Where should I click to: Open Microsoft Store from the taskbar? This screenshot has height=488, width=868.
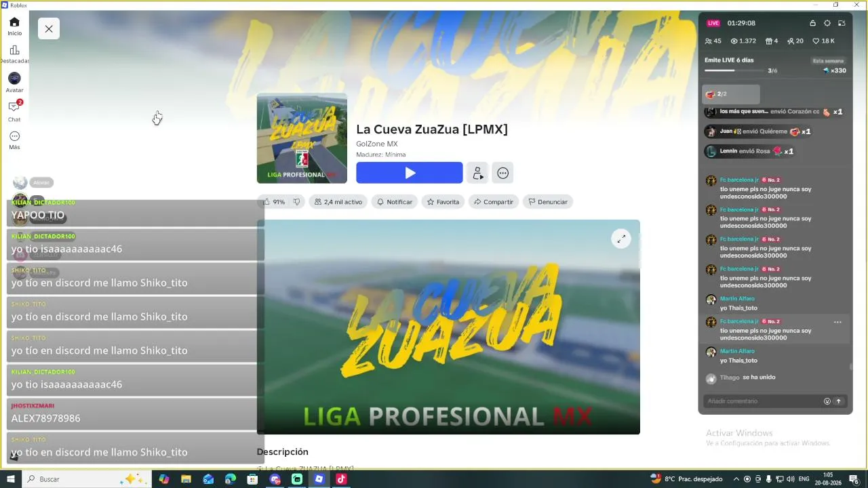pyautogui.click(x=252, y=479)
